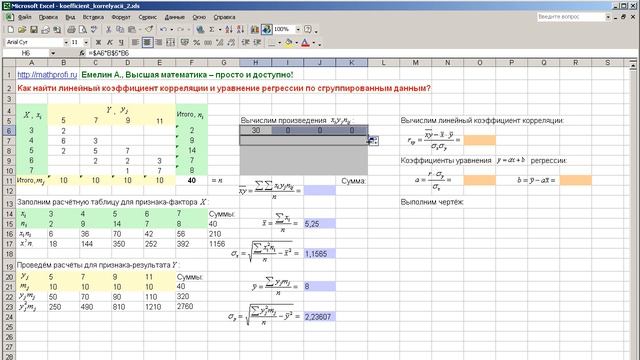Run spelling check
This screenshot has height=360, width=640.
tap(94, 29)
